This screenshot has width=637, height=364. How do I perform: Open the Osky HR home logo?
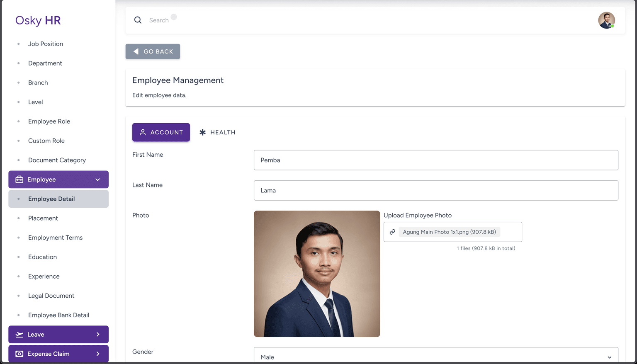pyautogui.click(x=38, y=20)
